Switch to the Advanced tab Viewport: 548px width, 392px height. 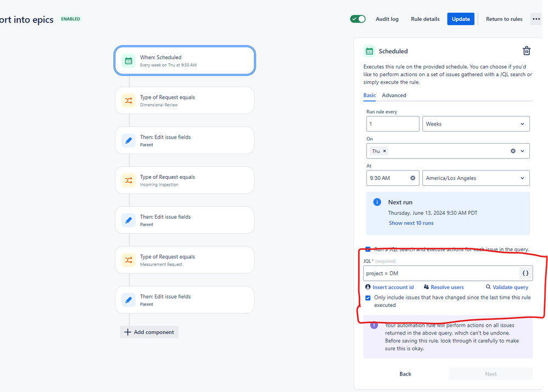[394, 95]
